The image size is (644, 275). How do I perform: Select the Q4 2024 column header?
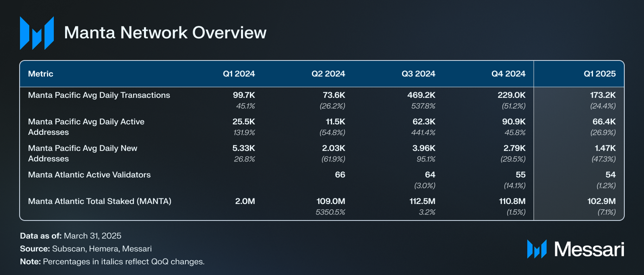[508, 74]
